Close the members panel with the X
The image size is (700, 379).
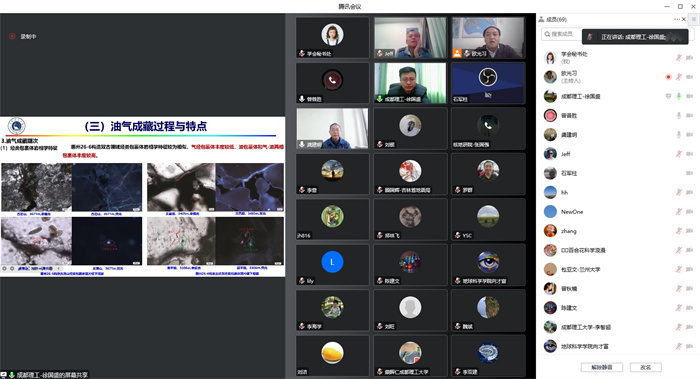pos(684,19)
